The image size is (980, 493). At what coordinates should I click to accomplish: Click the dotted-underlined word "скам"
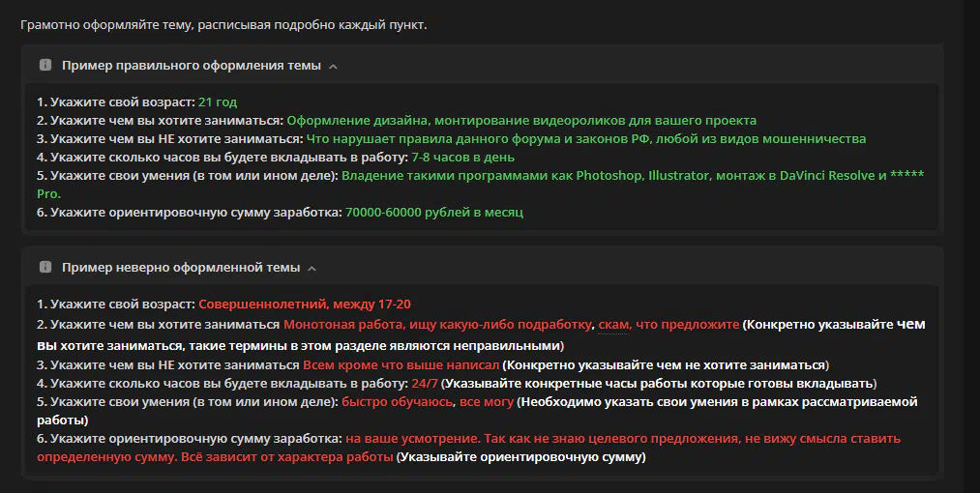coord(613,325)
